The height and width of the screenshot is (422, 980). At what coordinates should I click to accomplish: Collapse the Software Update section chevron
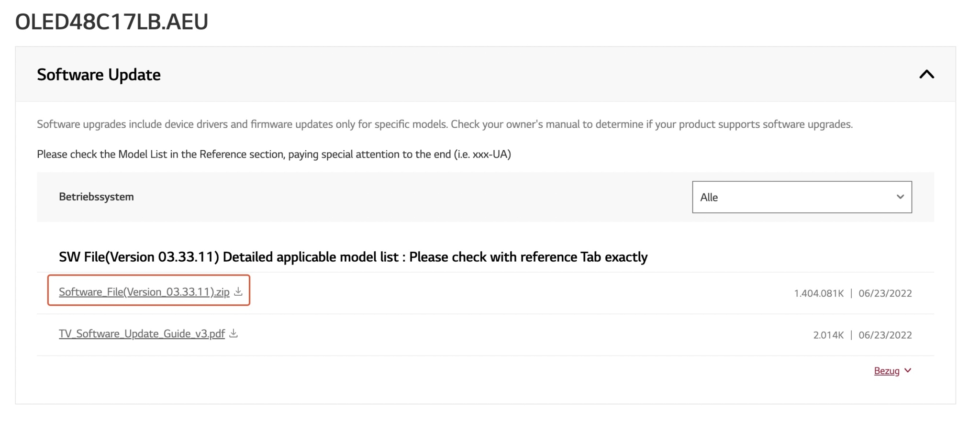point(926,75)
